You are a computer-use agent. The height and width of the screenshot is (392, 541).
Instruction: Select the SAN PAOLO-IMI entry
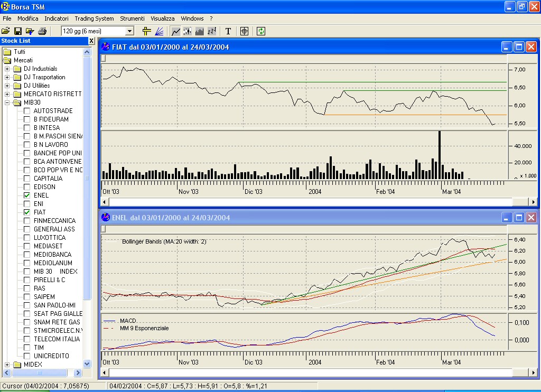pyautogui.click(x=54, y=305)
